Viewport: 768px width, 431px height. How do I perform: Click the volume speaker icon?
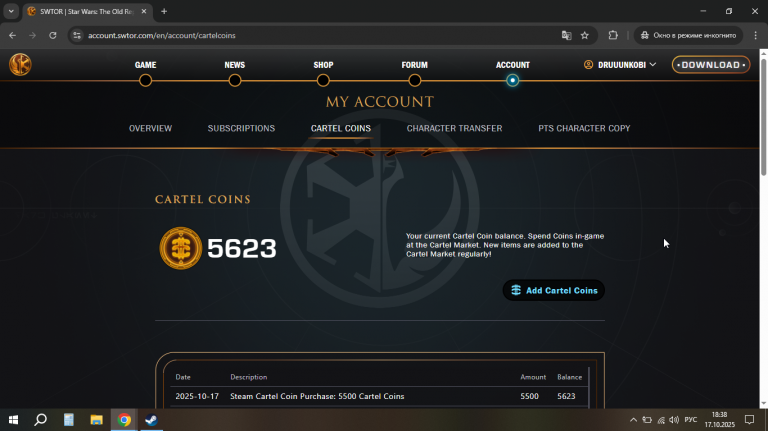[674, 420]
